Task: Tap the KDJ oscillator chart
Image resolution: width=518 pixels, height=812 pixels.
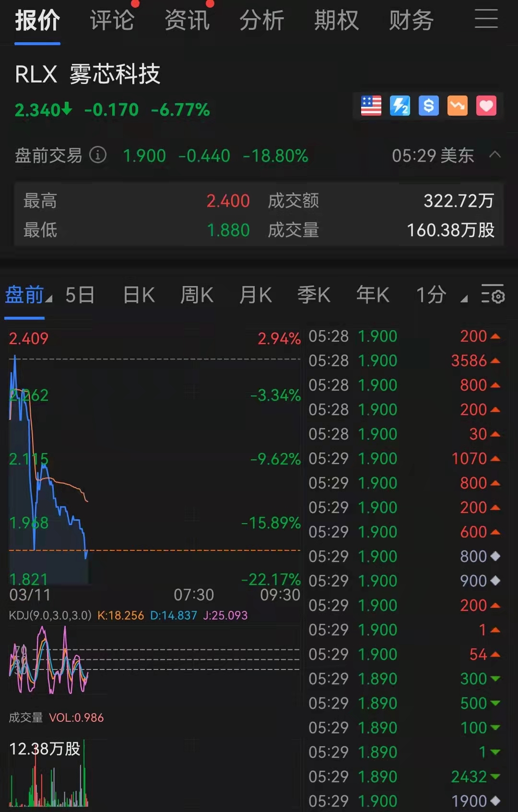Action: tap(154, 660)
